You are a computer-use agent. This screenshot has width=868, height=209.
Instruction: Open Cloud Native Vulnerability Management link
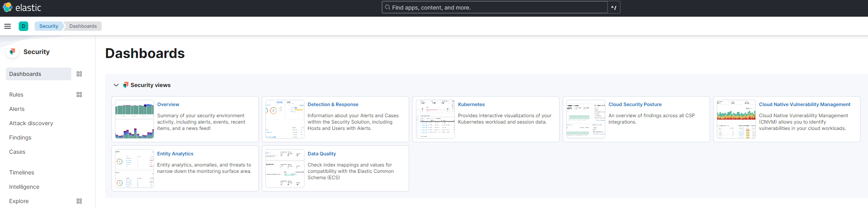point(804,104)
